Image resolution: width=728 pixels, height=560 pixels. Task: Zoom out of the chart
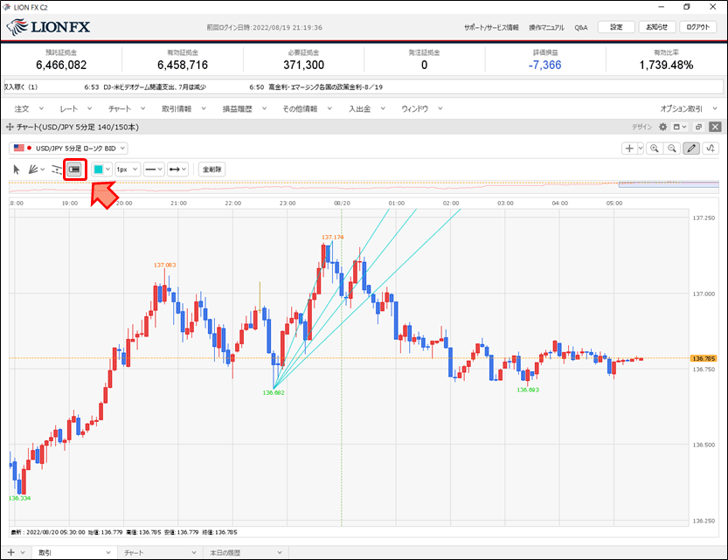coord(672,149)
